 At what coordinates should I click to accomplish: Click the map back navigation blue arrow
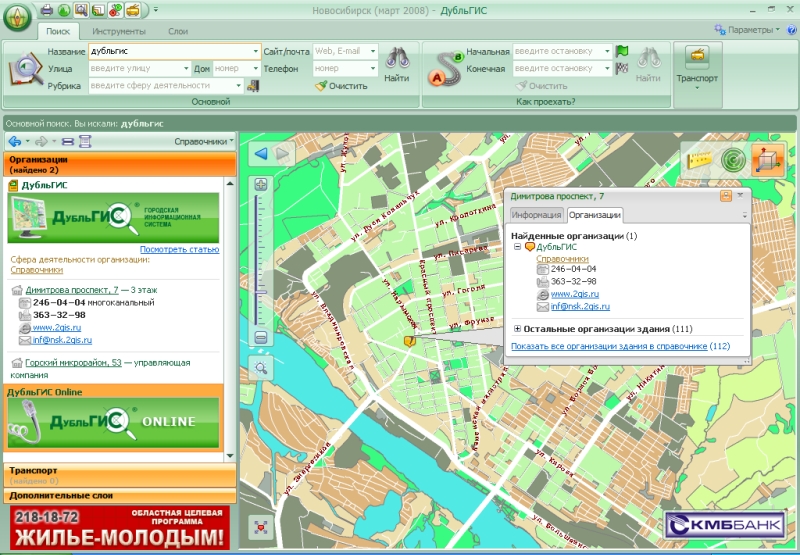261,154
